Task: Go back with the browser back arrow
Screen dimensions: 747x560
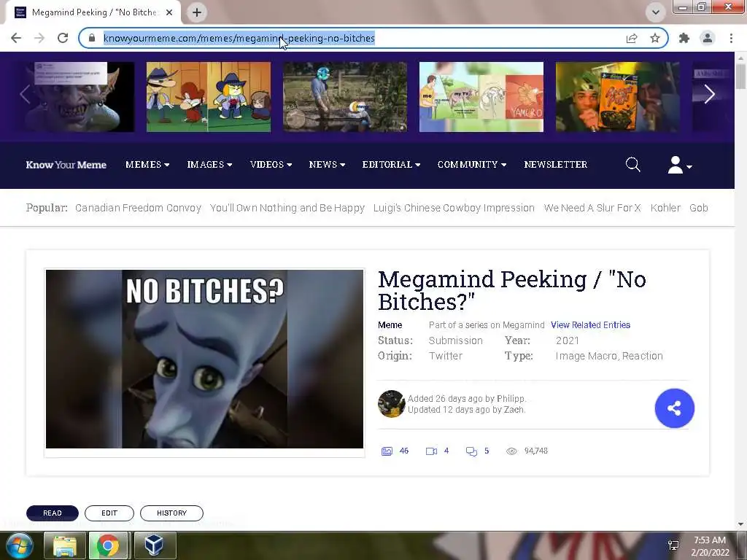Action: pyautogui.click(x=16, y=38)
